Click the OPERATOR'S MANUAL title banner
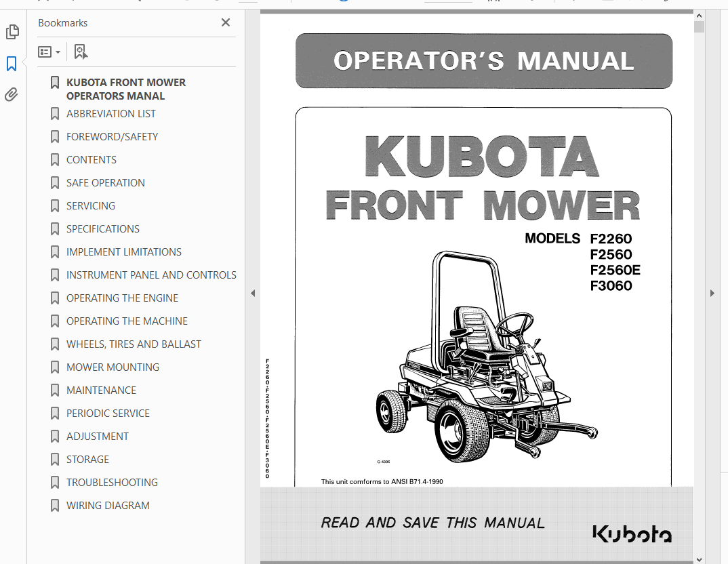The height and width of the screenshot is (564, 728). pos(484,61)
